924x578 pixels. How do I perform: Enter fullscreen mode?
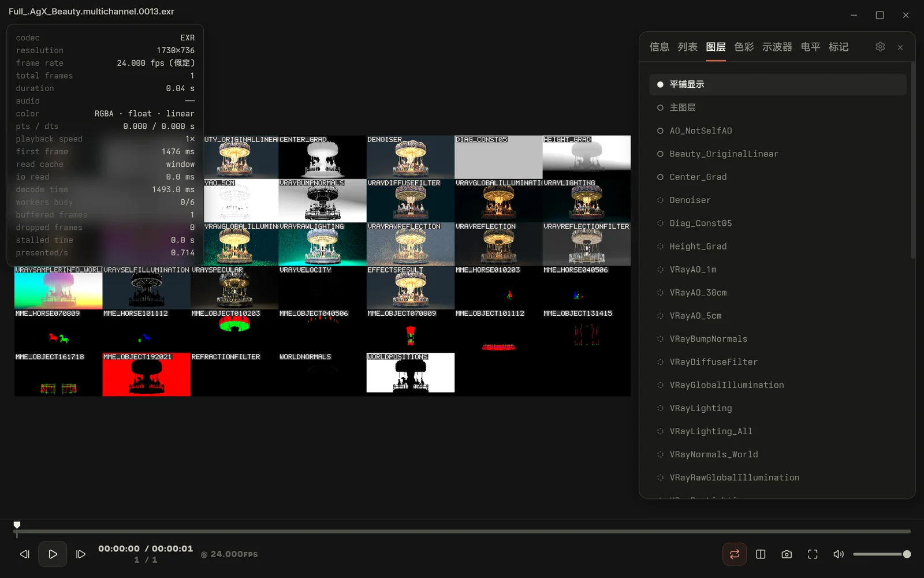(x=813, y=554)
